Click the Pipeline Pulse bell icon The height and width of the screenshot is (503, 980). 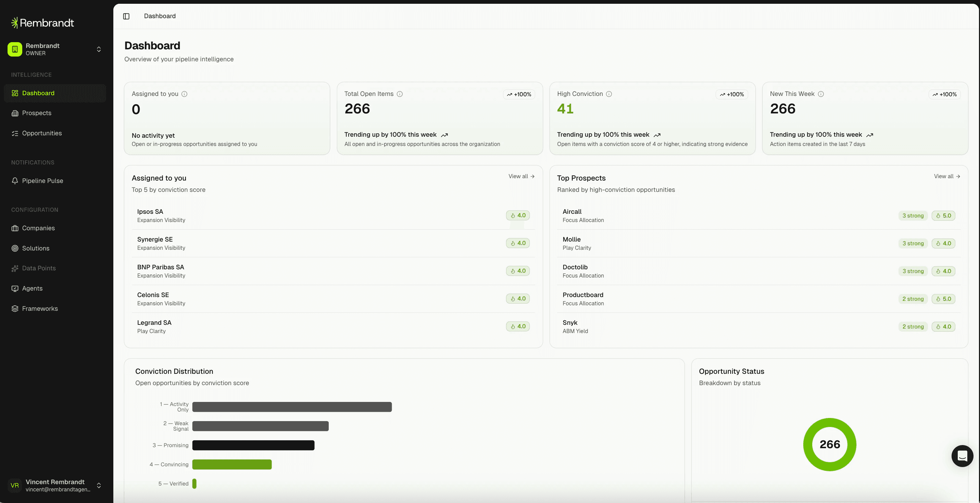pyautogui.click(x=15, y=181)
